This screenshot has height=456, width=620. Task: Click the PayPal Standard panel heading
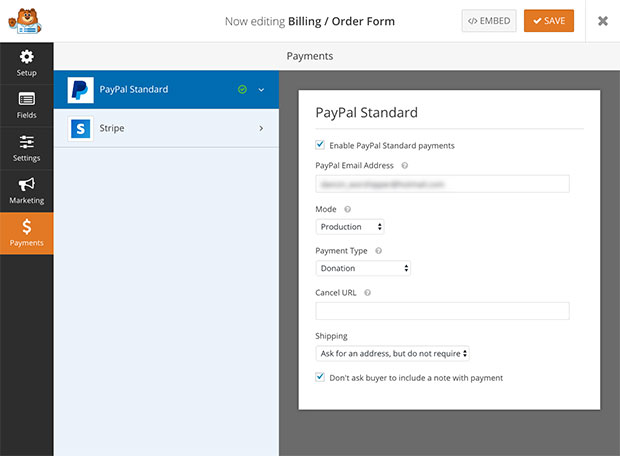click(x=367, y=113)
